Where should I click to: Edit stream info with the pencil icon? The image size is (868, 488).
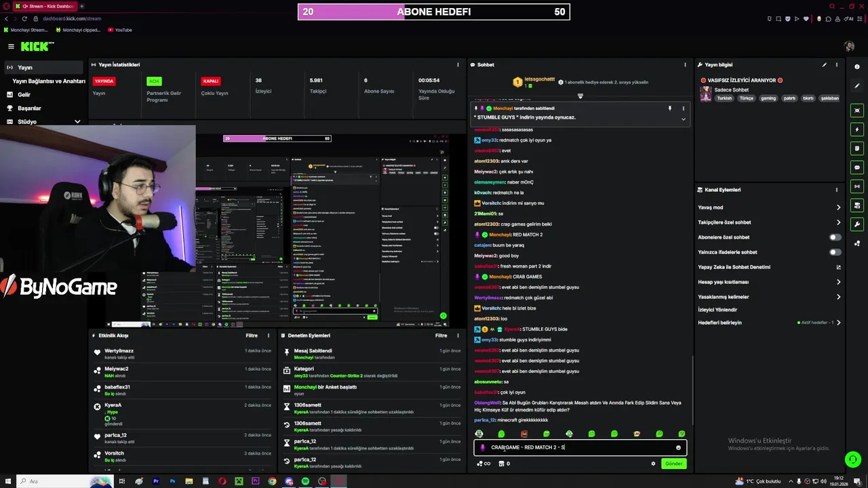tap(825, 65)
